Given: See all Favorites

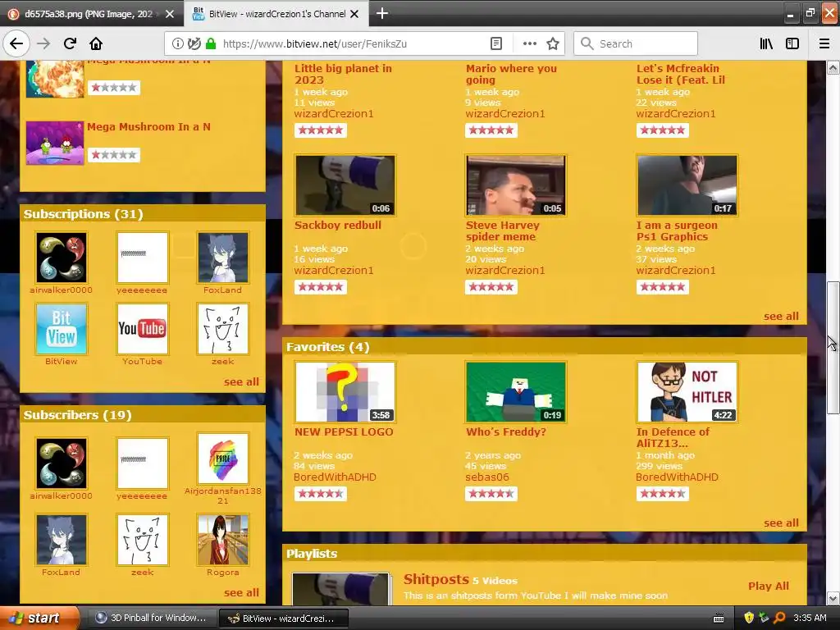Looking at the screenshot, I should click(781, 523).
